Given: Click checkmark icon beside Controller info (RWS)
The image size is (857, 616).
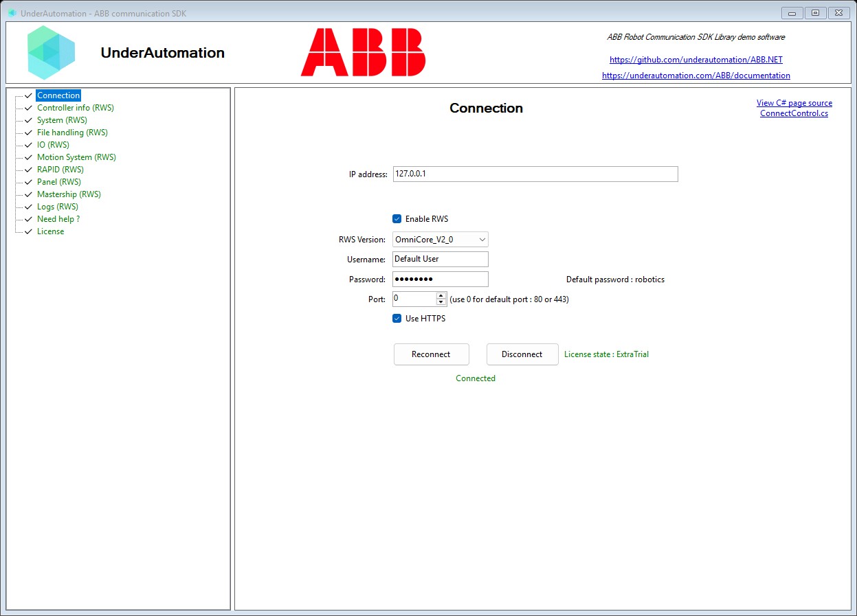Looking at the screenshot, I should [28, 108].
